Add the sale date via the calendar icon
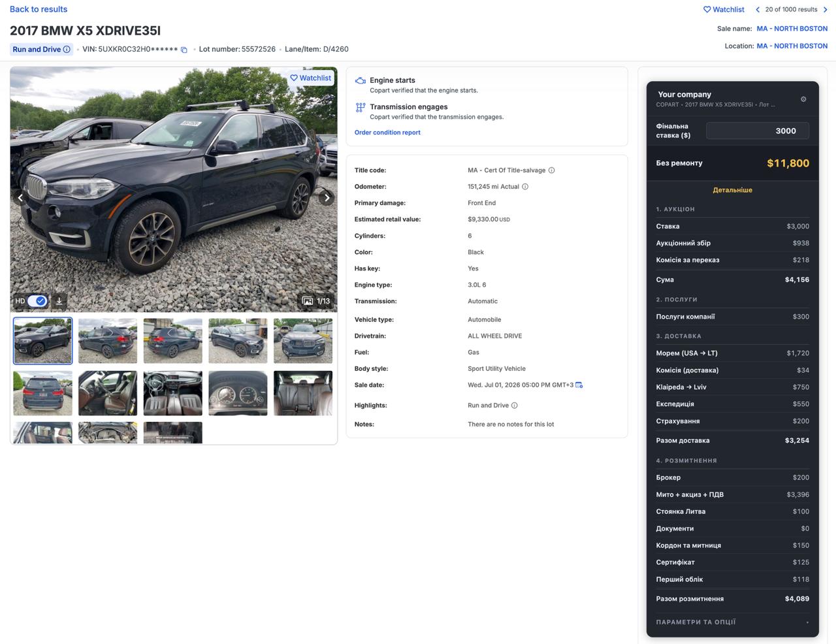The height and width of the screenshot is (644, 836). tap(579, 385)
